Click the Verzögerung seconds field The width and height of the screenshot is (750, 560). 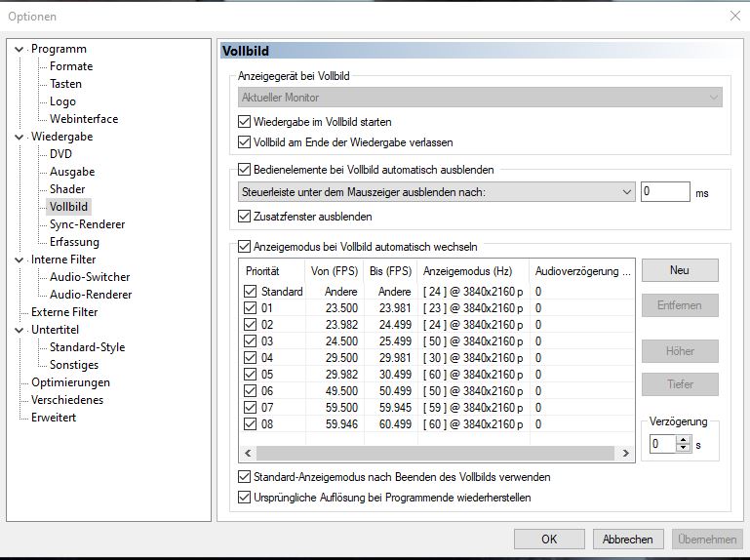coord(662,444)
